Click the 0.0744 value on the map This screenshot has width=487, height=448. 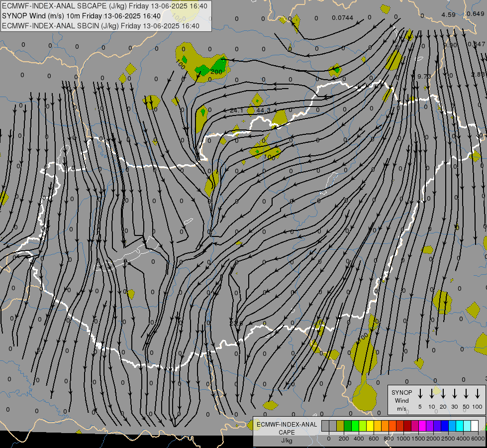[x=342, y=18]
